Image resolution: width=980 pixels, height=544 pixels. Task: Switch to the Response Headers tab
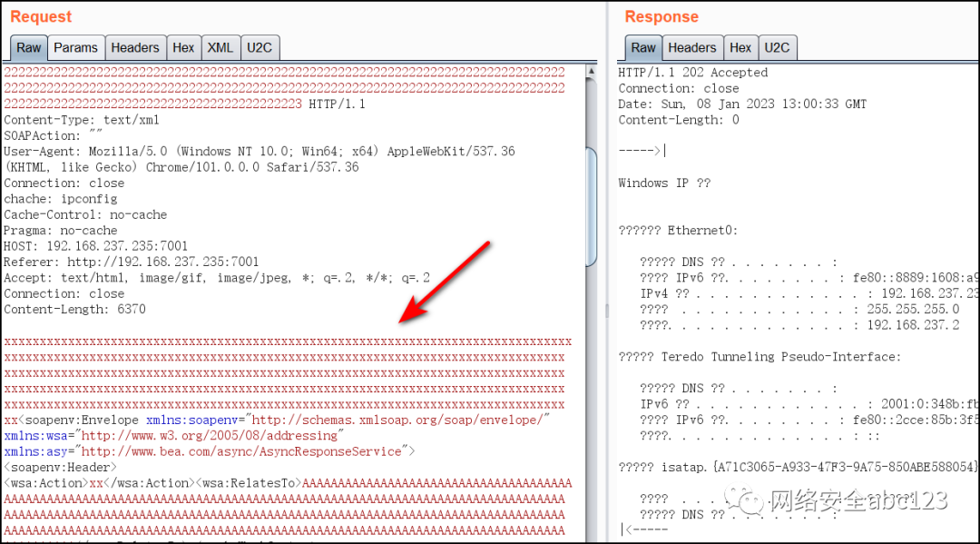pos(691,48)
